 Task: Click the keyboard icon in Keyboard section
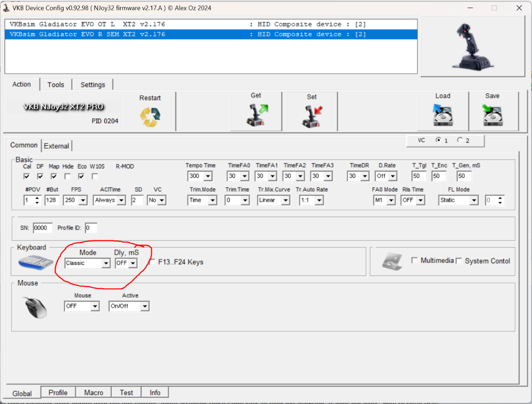point(36,263)
